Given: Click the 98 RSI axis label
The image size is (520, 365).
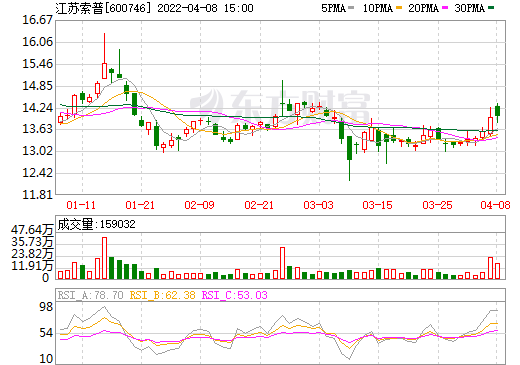Looking at the screenshot, I should click(x=46, y=307).
